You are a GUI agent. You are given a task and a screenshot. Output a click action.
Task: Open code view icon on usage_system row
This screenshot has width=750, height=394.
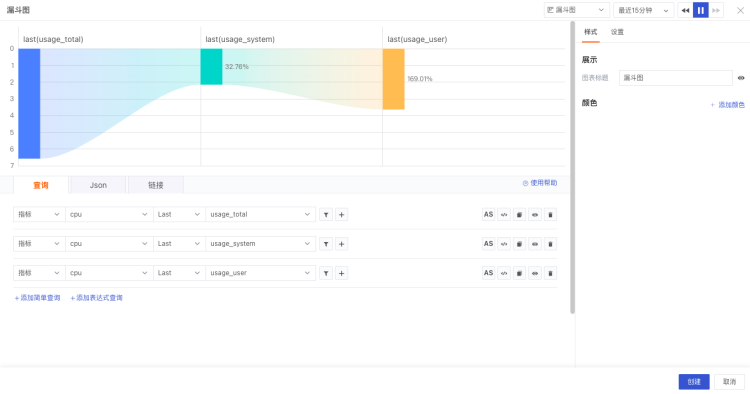click(x=504, y=244)
